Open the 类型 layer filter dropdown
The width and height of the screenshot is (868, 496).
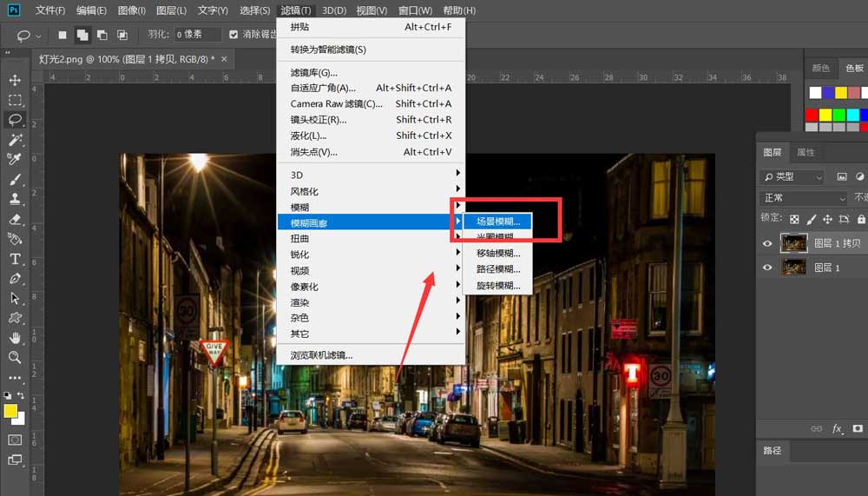click(x=793, y=177)
